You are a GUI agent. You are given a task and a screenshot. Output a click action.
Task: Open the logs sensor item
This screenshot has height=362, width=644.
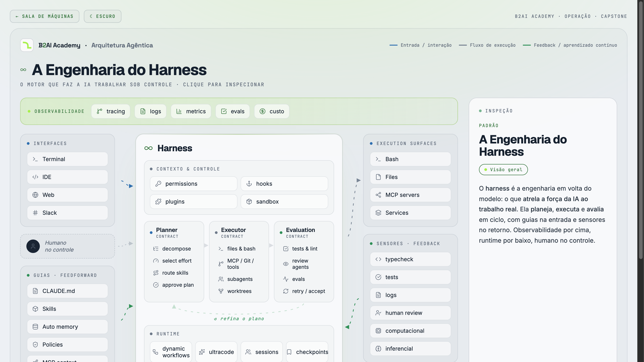tap(410, 295)
